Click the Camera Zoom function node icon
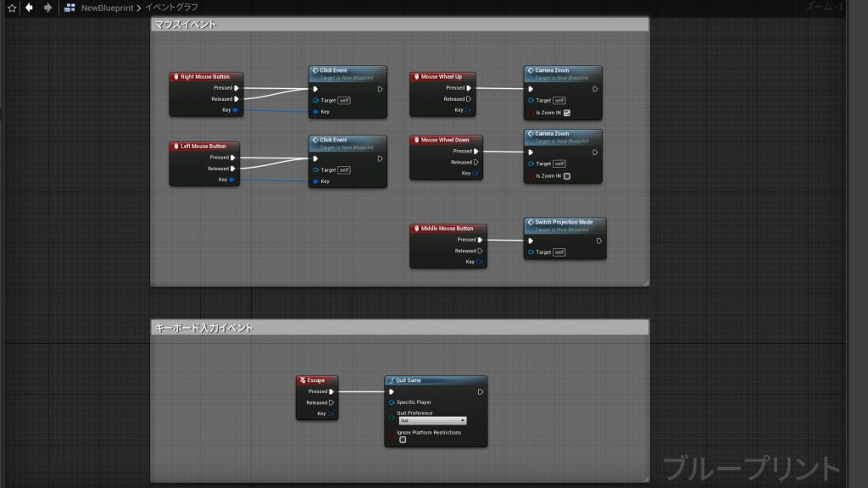 coord(531,70)
